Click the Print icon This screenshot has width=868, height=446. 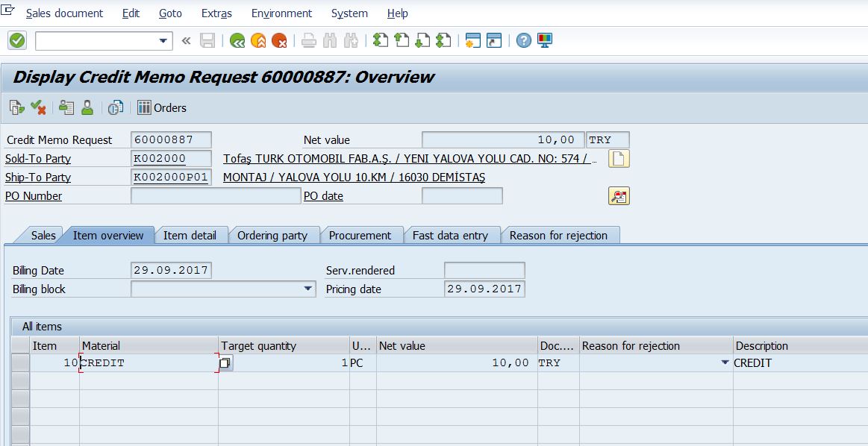click(x=308, y=40)
